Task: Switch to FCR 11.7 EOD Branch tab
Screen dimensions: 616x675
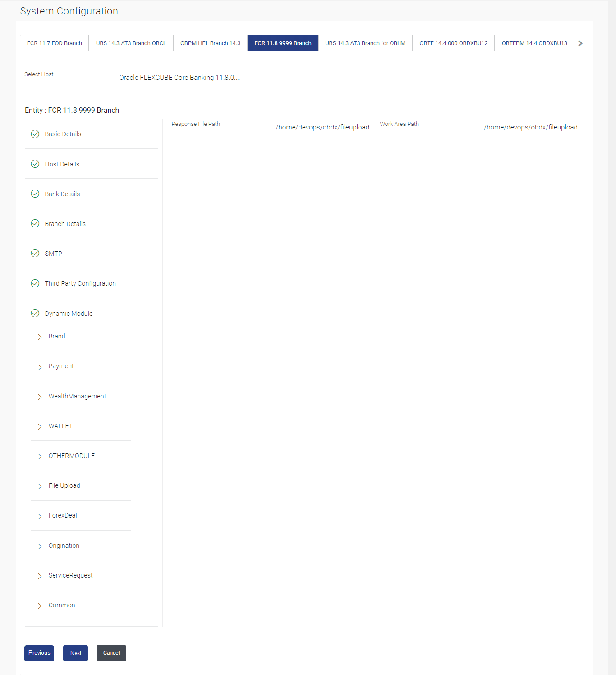Action: click(55, 43)
